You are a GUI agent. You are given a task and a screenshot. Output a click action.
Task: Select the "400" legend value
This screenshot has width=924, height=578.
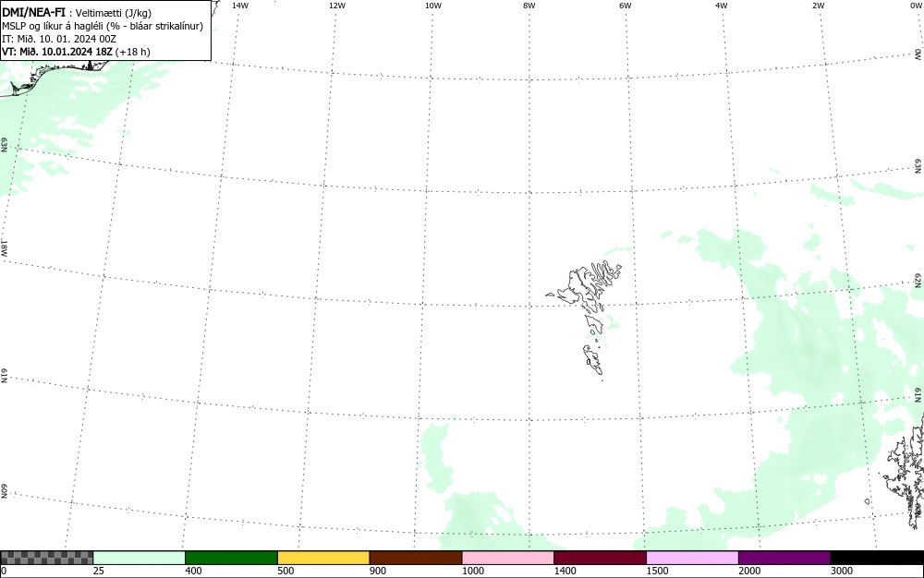(193, 571)
